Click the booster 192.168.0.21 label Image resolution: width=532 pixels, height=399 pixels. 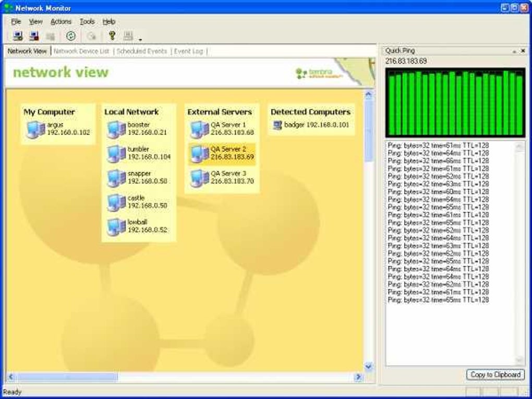point(147,129)
